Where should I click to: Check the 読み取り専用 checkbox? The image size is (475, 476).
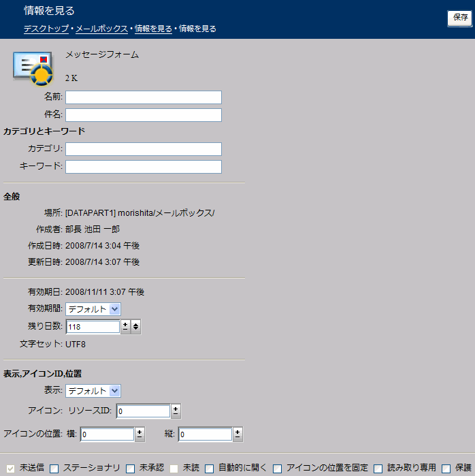click(x=378, y=469)
